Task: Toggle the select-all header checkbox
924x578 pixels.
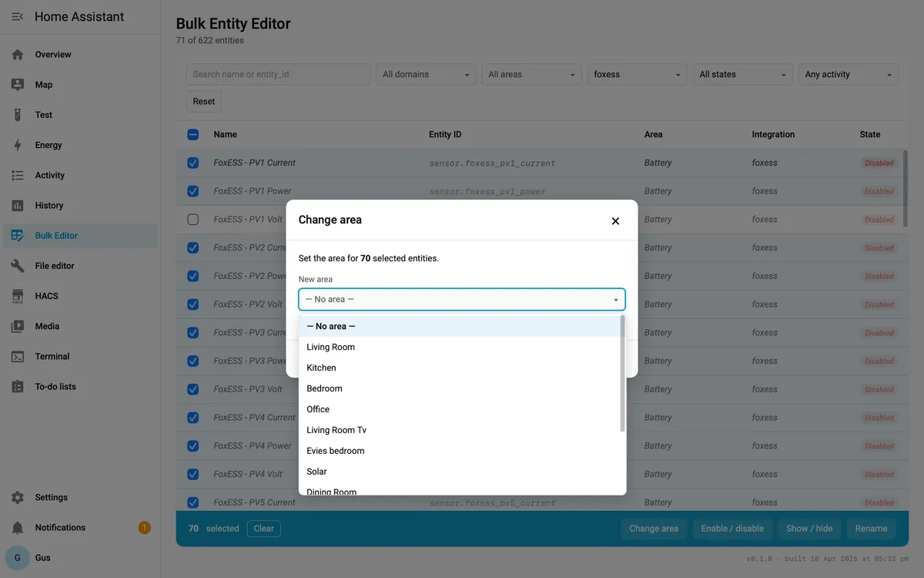Action: point(193,134)
